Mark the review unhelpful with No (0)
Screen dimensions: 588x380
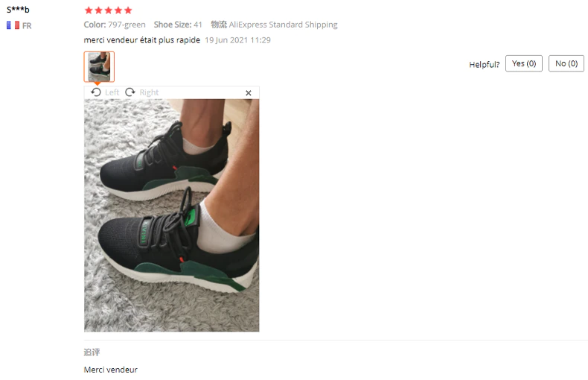click(x=566, y=63)
